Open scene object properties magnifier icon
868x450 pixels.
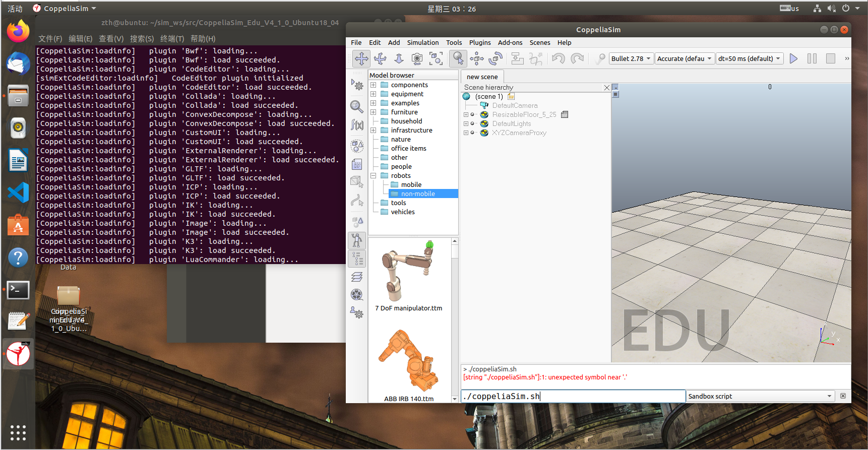point(357,106)
